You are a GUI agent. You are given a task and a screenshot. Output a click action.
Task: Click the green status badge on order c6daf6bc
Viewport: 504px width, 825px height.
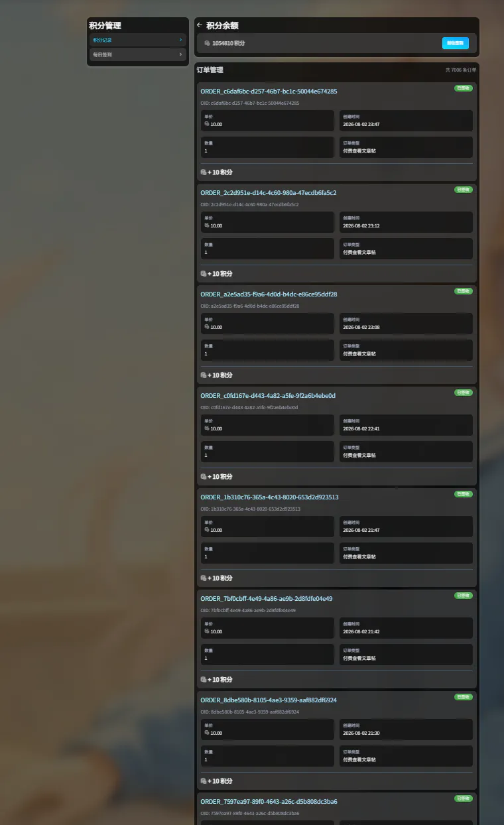point(464,88)
